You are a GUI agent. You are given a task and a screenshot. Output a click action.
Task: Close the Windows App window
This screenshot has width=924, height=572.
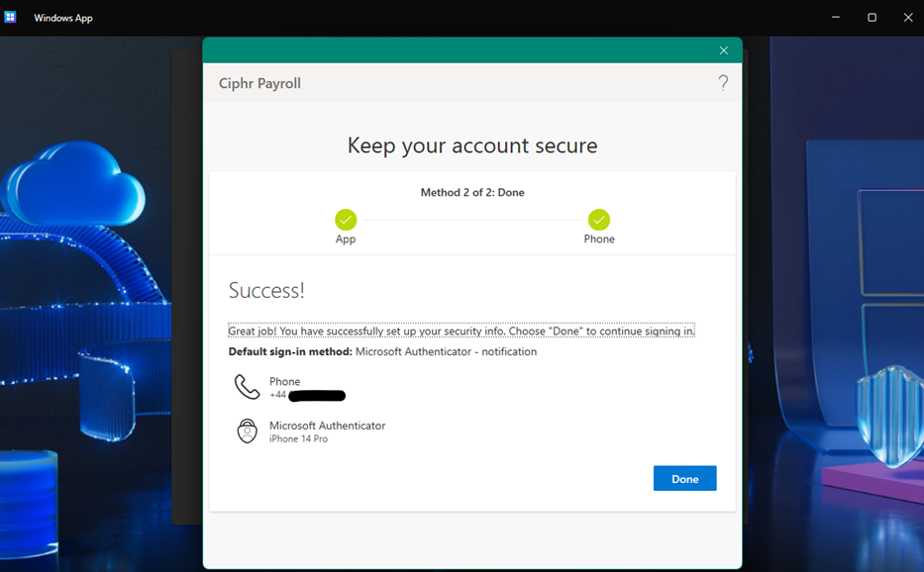point(908,18)
